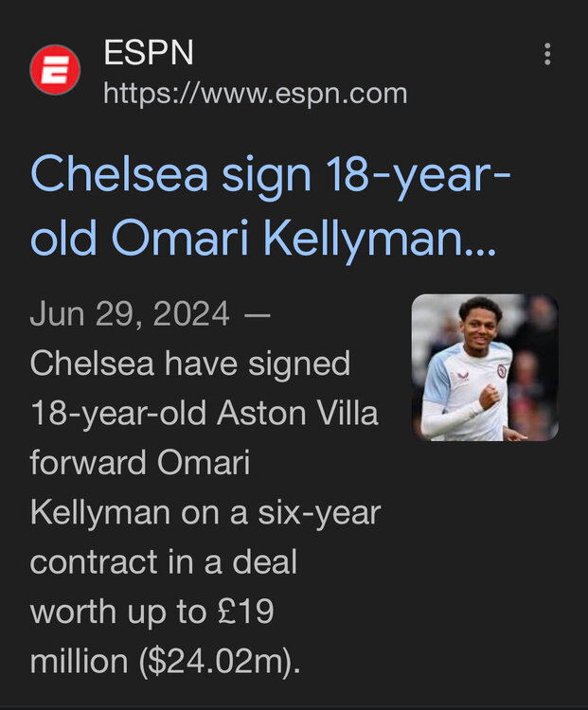Click the ESPN site name text
Viewport: 588px width, 710px height.
[x=149, y=52]
